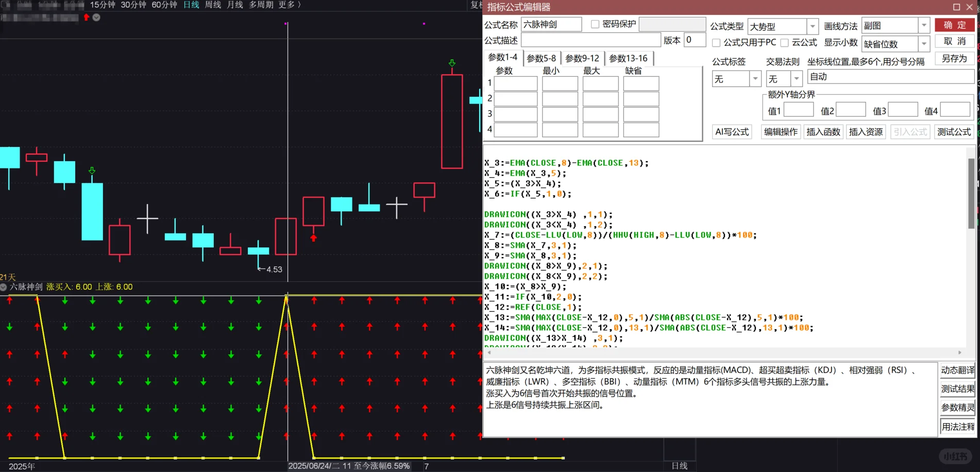Click 测试结果 test result button
980x472 pixels.
coord(958,389)
